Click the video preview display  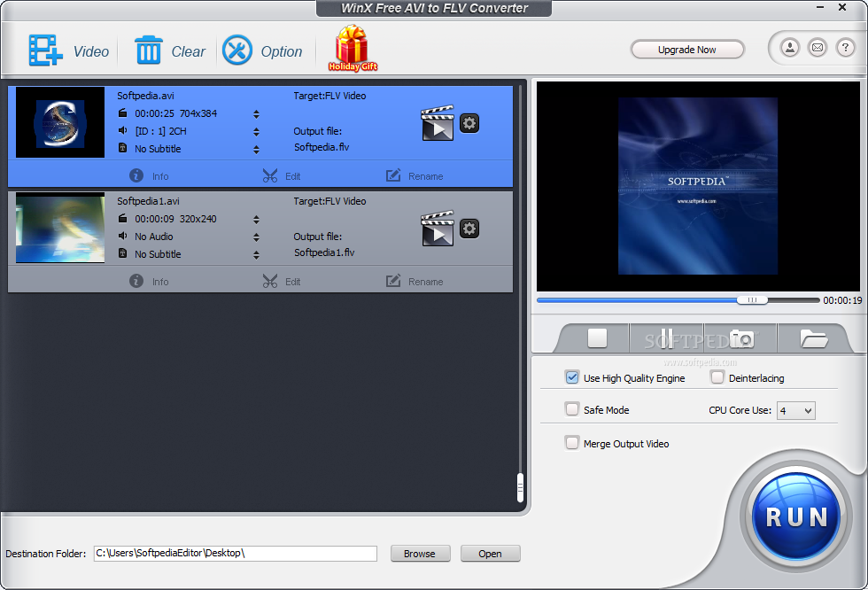[x=698, y=186]
